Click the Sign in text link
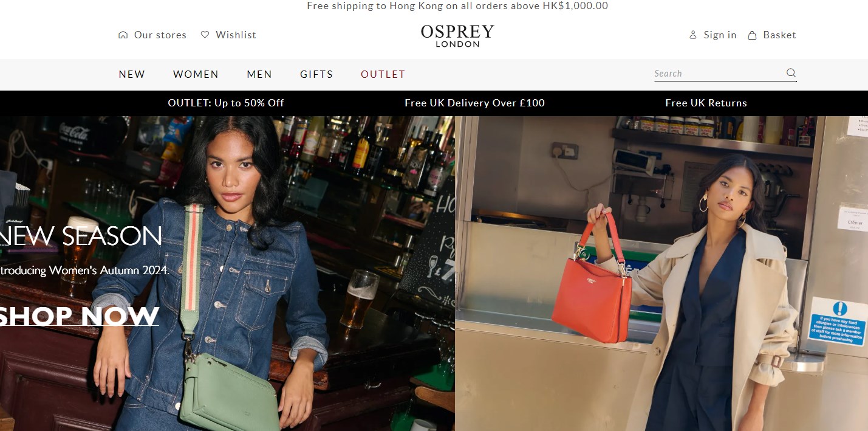Screen dimensions: 868x431 (x=720, y=35)
